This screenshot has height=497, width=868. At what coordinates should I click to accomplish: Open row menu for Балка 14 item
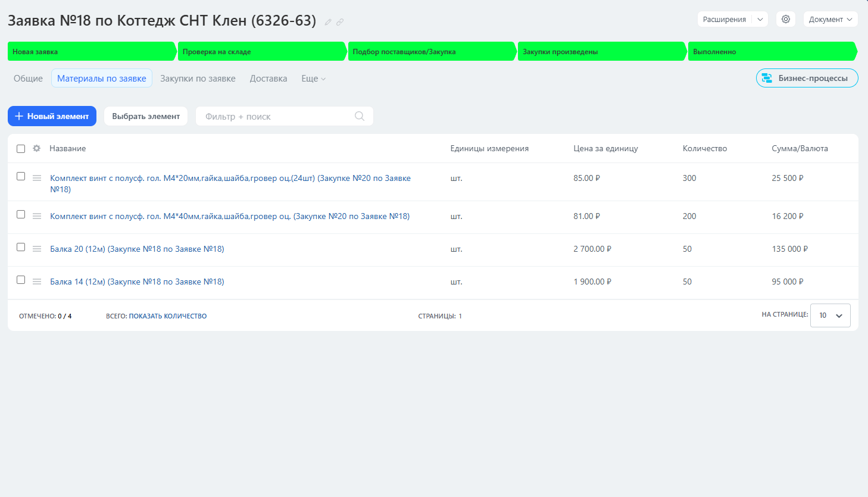37,282
